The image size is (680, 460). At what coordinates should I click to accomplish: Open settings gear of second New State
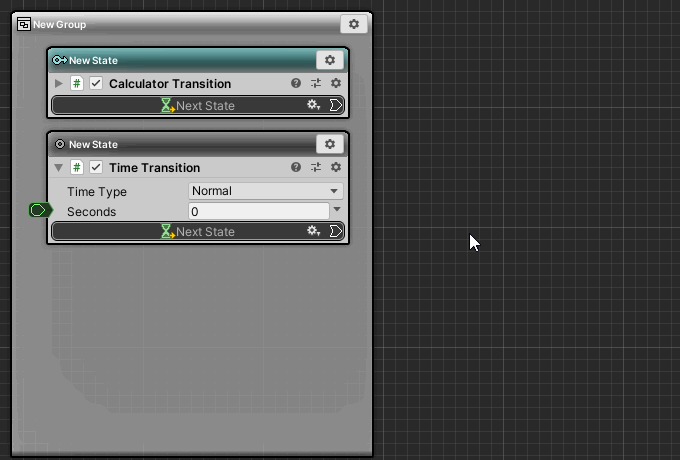(330, 144)
